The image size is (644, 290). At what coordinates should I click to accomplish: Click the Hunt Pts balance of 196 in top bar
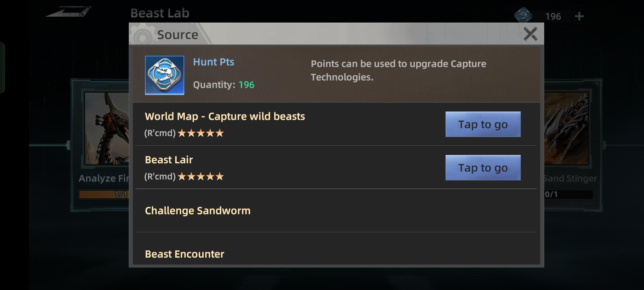[x=553, y=17]
